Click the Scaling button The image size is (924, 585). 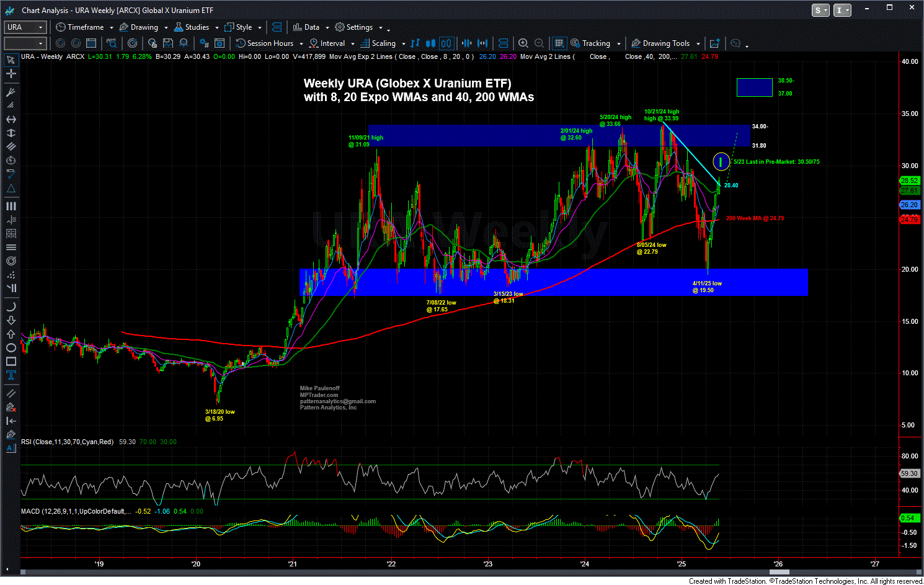pyautogui.click(x=378, y=43)
